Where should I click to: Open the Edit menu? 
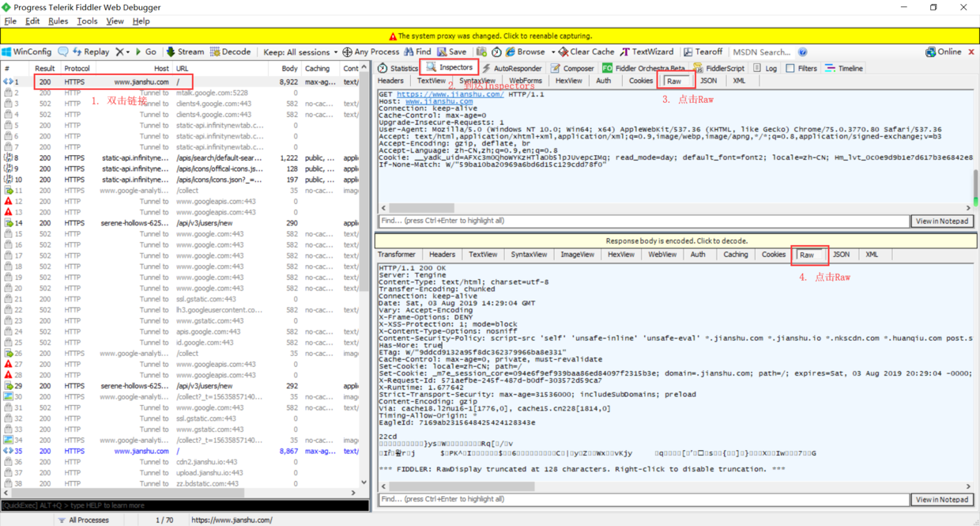32,21
